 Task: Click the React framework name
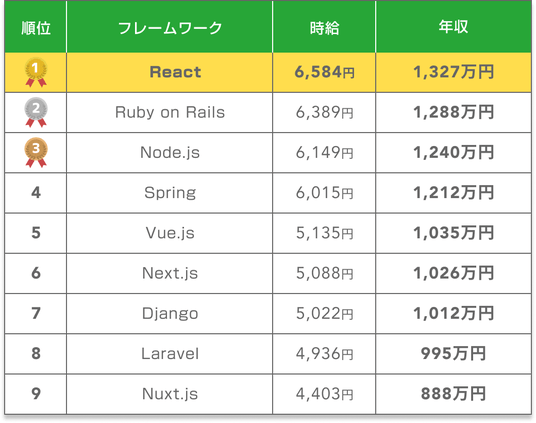click(175, 72)
